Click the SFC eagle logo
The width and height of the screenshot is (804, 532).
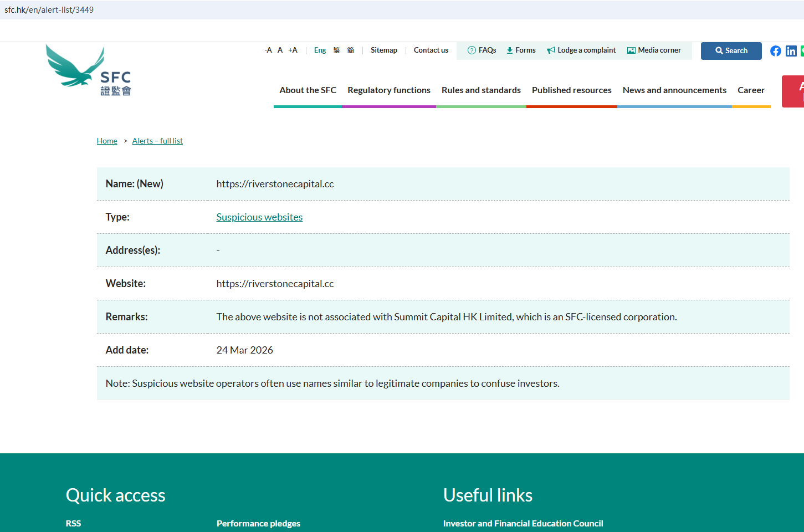point(89,70)
